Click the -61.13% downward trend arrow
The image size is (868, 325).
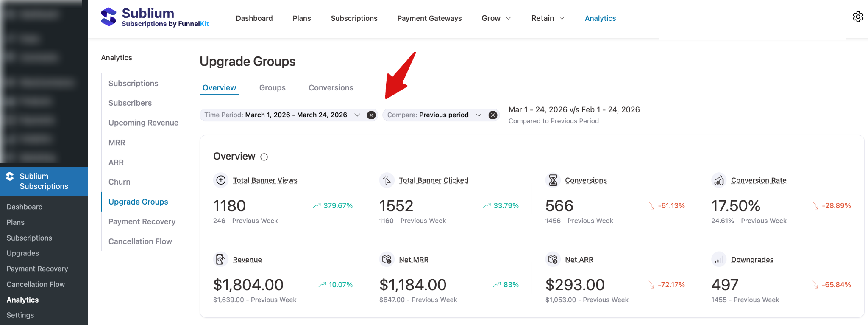point(652,206)
